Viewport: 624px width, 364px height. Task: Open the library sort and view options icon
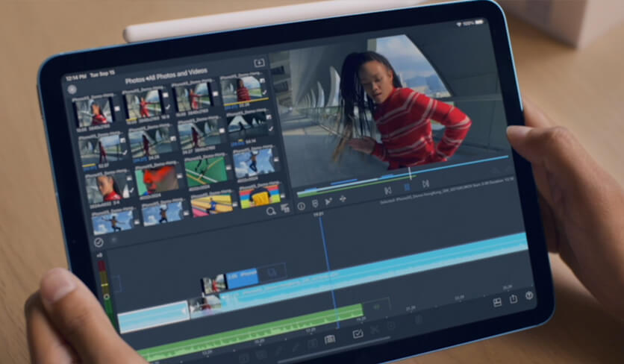coord(285,208)
